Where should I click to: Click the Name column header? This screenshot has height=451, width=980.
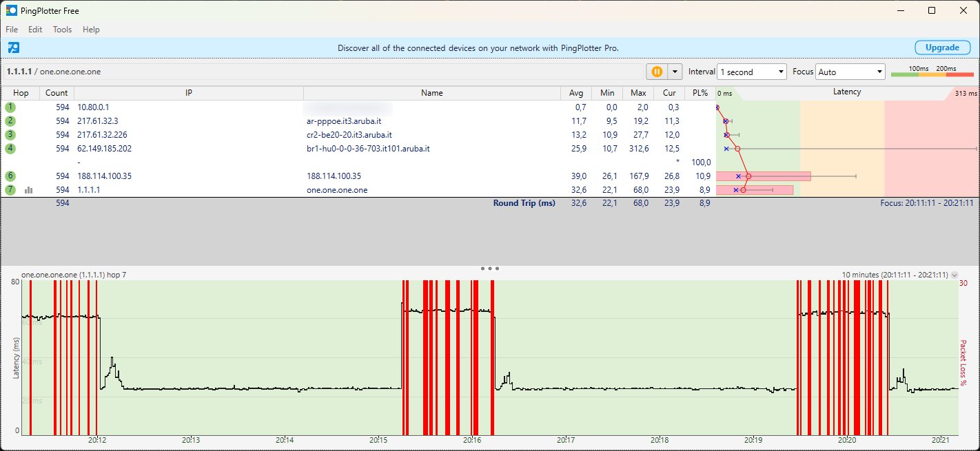432,93
